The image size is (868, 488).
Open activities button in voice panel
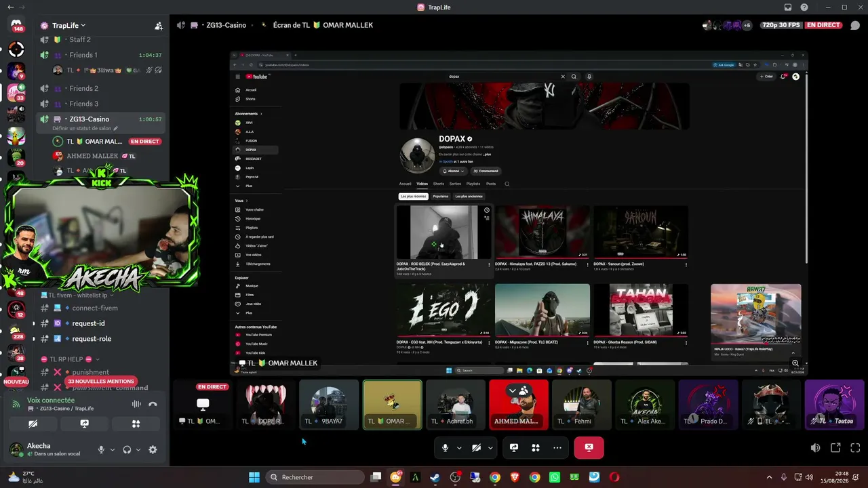click(136, 424)
